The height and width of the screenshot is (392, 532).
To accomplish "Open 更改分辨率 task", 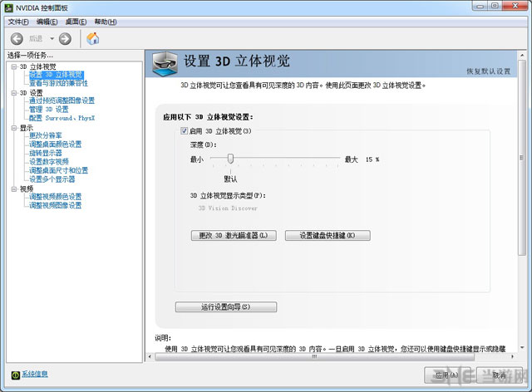I will [46, 135].
